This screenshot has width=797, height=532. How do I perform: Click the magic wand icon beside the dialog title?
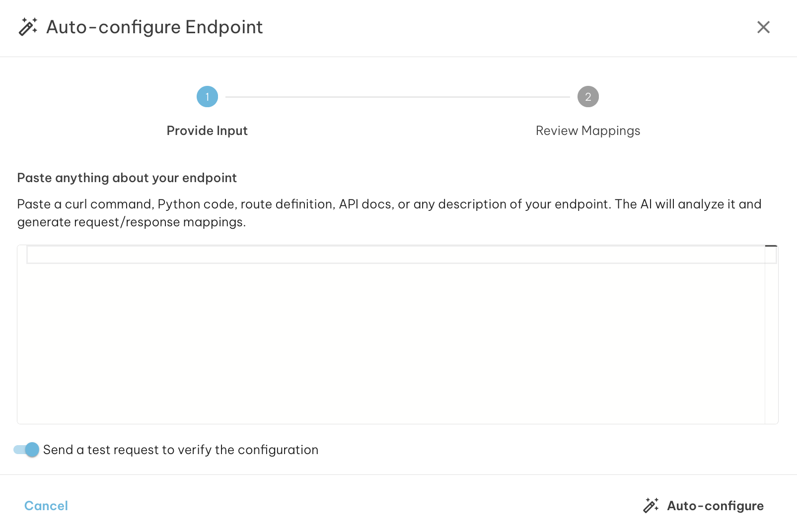28,27
